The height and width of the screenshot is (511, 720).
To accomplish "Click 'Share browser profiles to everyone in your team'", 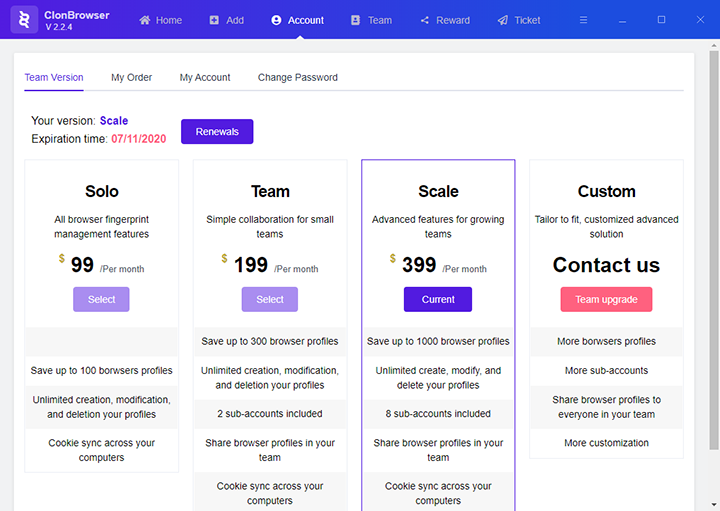I will coord(606,407).
